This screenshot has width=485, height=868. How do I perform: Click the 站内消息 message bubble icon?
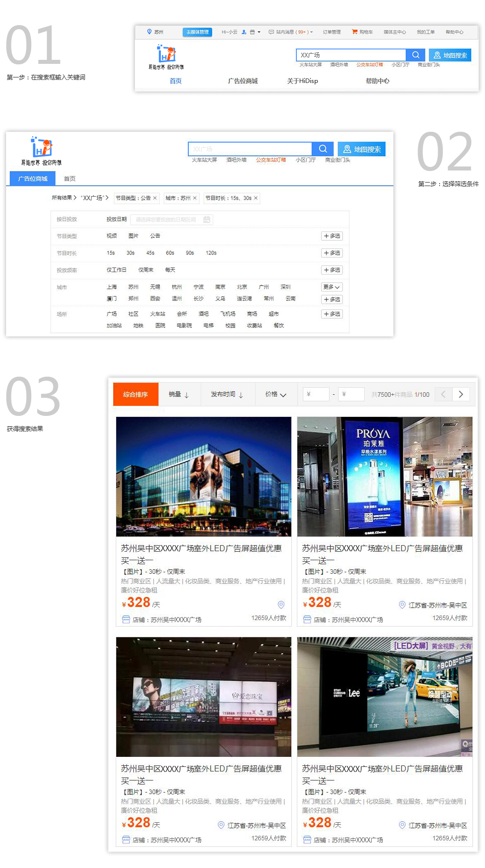click(271, 32)
